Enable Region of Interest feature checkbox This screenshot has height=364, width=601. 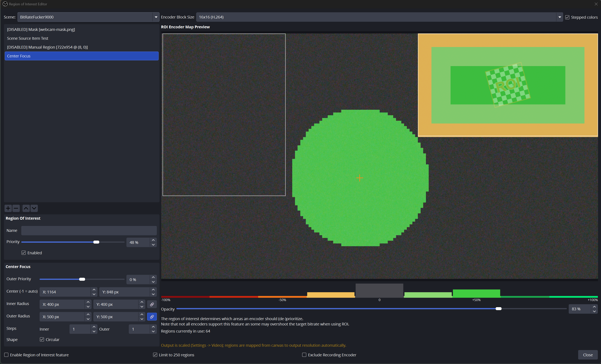6,355
